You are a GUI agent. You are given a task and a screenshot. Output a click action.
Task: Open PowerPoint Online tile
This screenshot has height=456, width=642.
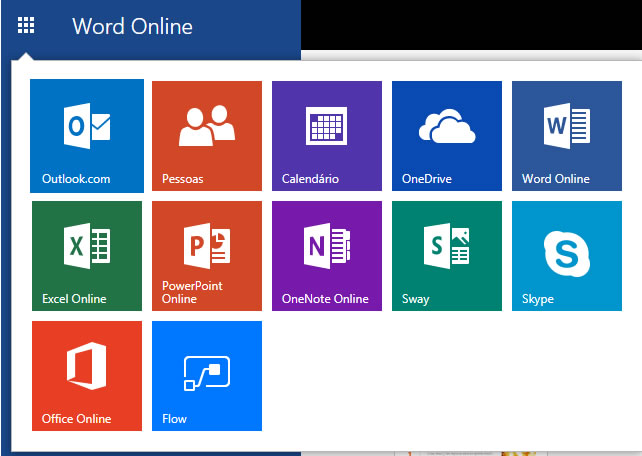tap(207, 256)
